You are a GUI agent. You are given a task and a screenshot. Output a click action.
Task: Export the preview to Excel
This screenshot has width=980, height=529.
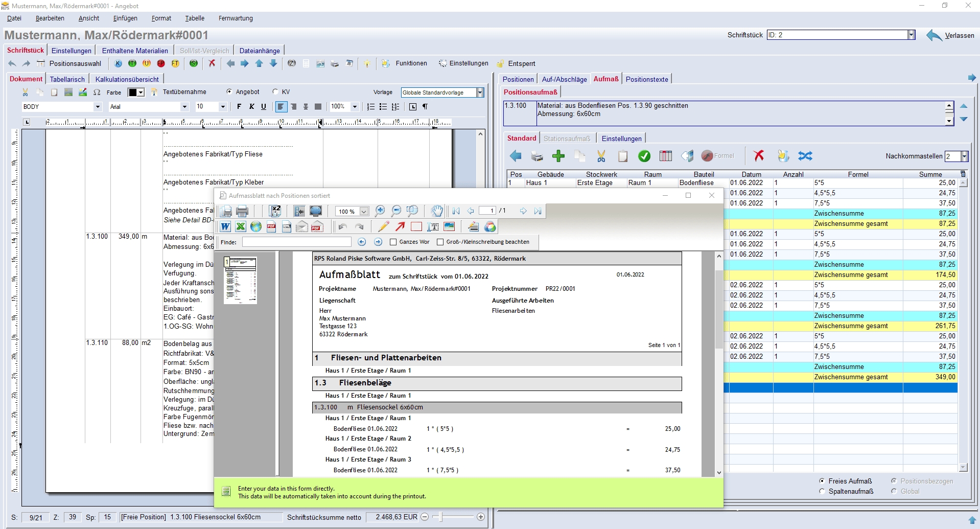241,227
